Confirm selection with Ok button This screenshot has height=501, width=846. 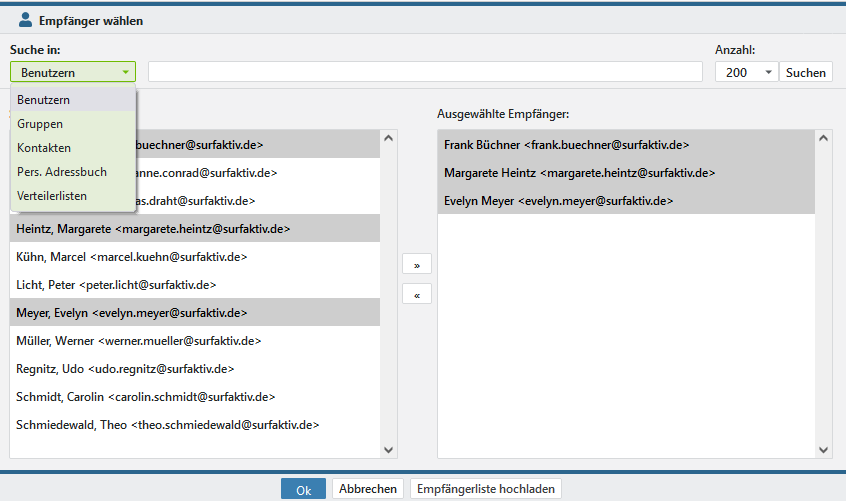[x=303, y=489]
